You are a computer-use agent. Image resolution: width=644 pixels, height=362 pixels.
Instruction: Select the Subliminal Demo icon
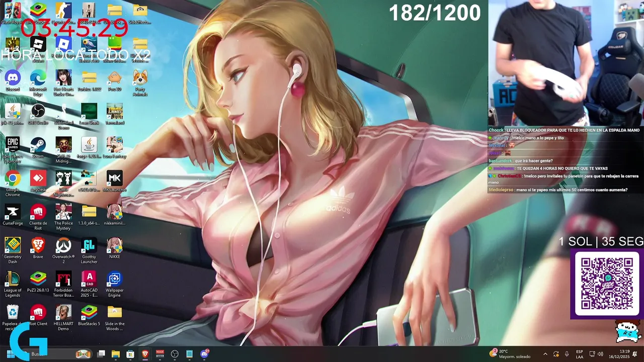pyautogui.click(x=63, y=117)
